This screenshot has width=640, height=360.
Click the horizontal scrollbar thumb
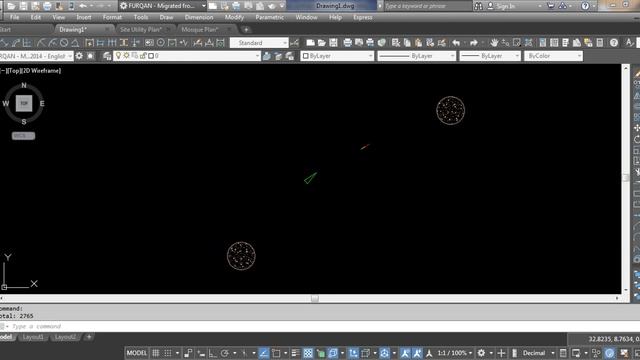(x=315, y=299)
